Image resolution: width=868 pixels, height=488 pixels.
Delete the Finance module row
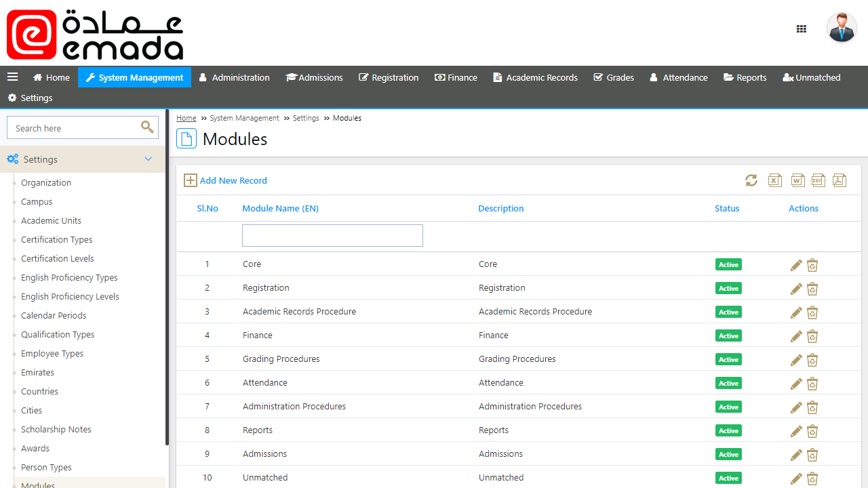(x=812, y=336)
